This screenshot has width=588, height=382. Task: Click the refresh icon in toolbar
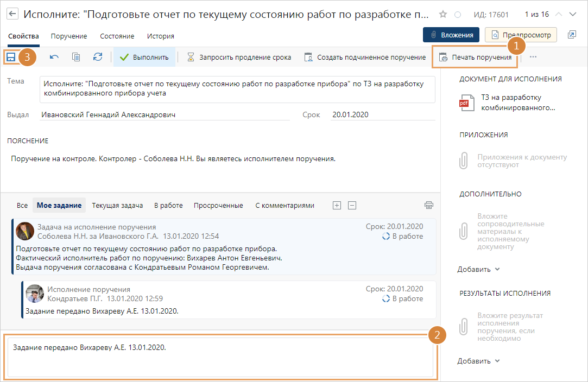point(98,57)
